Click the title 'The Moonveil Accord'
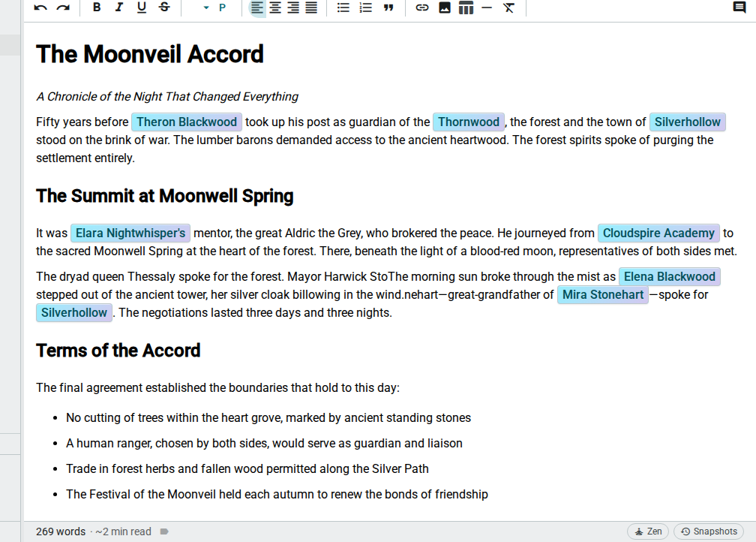This screenshot has width=756, height=542. 150,54
